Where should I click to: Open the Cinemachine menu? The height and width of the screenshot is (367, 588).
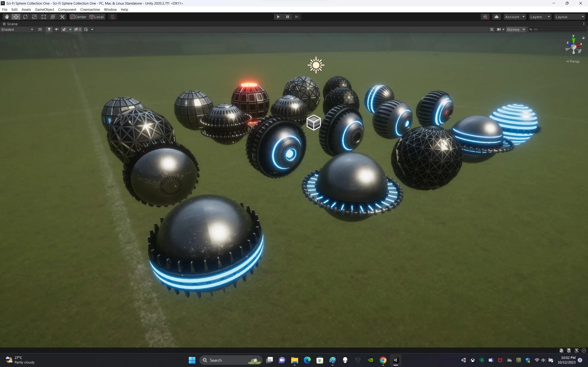[x=90, y=9]
